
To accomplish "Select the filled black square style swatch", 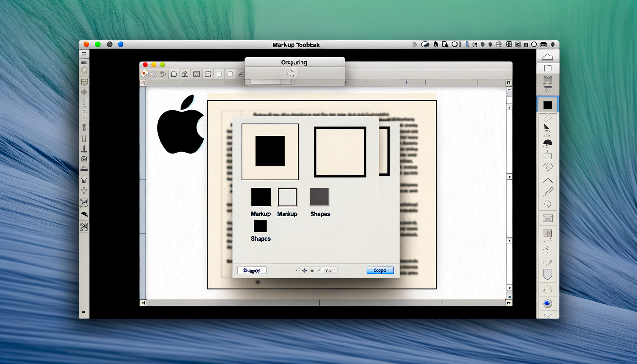I will coord(261,197).
